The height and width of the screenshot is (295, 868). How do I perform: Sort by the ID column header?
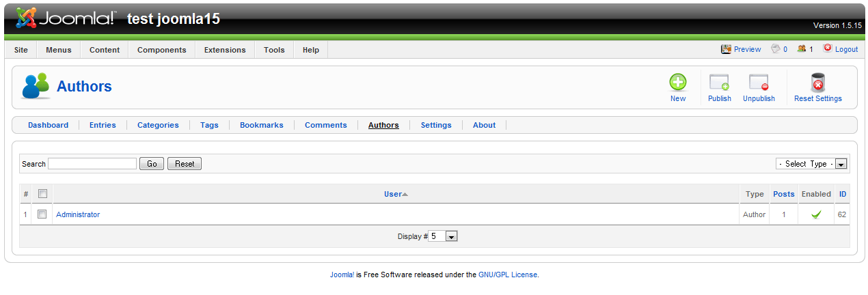pyautogui.click(x=843, y=194)
